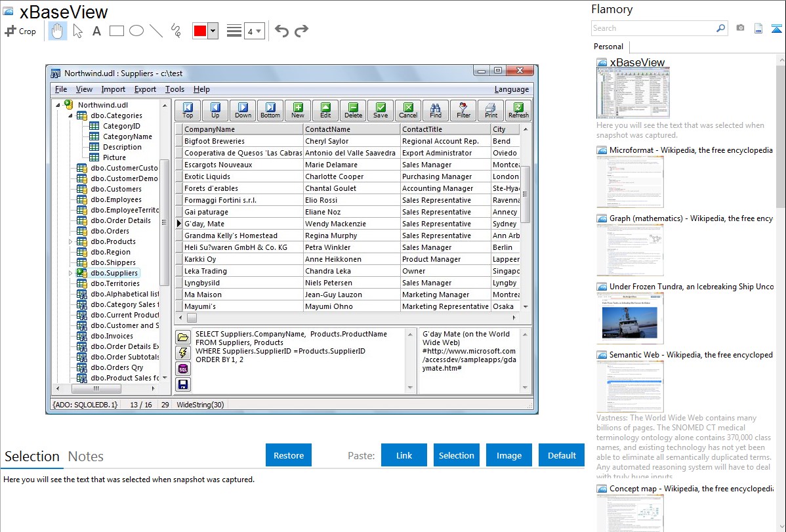This screenshot has width=786, height=532.
Task: Delete the current record
Action: tap(353, 110)
